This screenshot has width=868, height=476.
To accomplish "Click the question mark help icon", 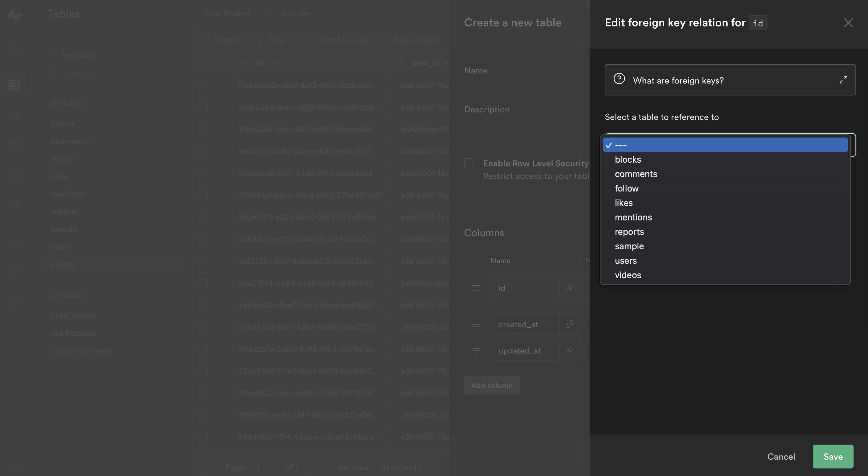I will [x=619, y=79].
